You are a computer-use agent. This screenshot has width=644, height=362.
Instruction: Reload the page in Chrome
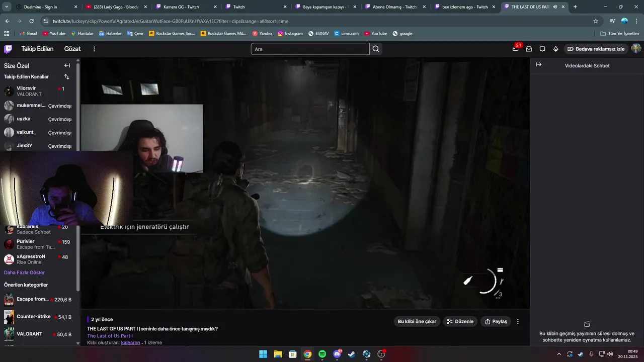(x=31, y=21)
